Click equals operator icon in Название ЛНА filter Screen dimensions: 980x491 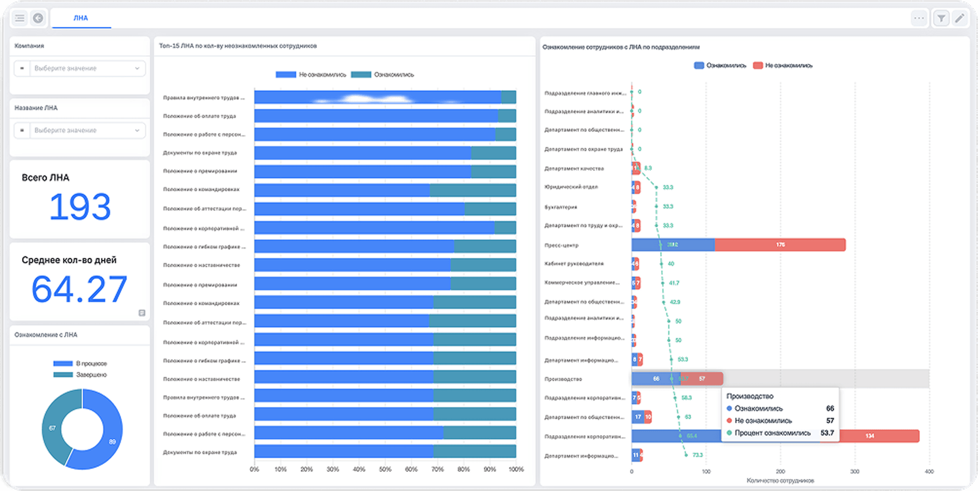[x=22, y=130]
